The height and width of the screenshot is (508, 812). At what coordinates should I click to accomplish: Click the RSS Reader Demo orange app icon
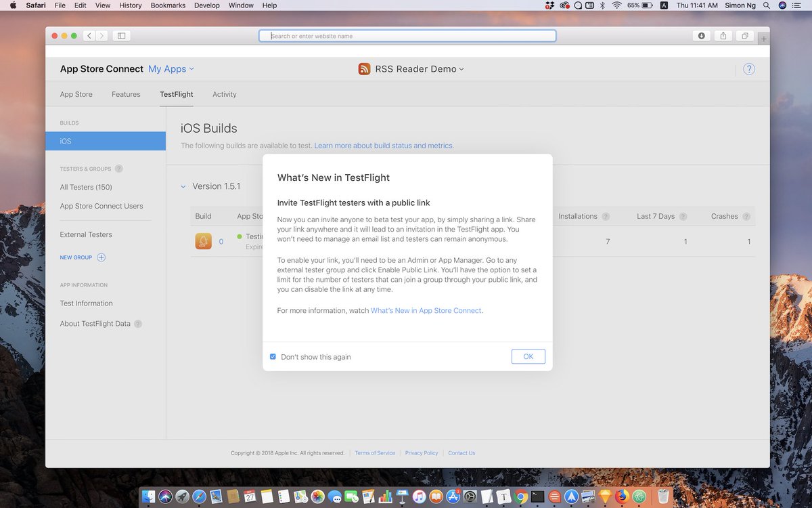[x=364, y=69]
